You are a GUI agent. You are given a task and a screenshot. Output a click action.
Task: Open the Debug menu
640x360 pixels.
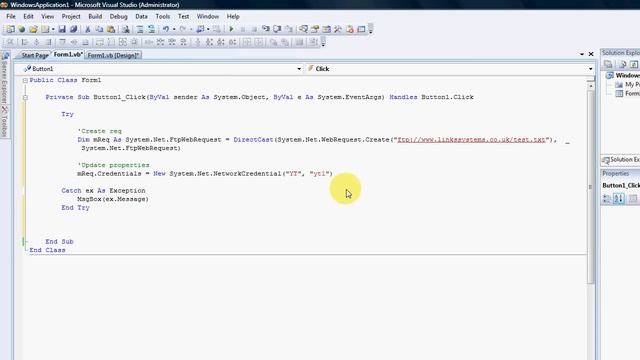coord(118,16)
